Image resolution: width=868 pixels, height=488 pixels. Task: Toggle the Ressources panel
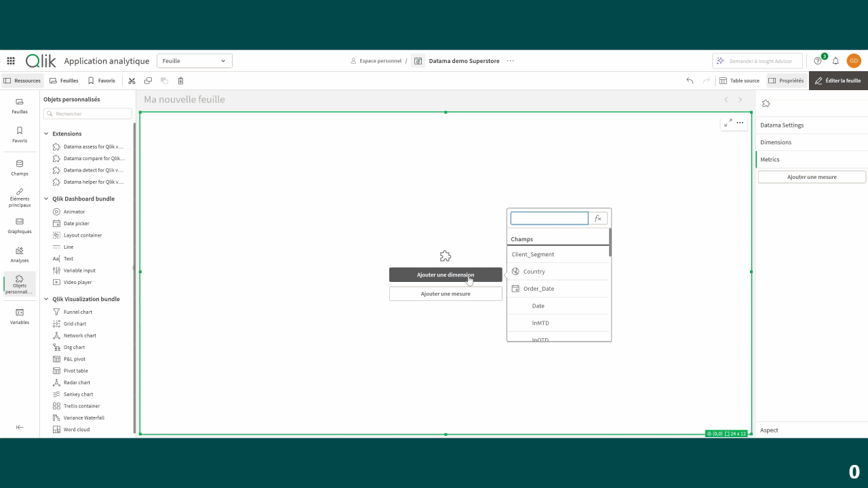pos(22,81)
